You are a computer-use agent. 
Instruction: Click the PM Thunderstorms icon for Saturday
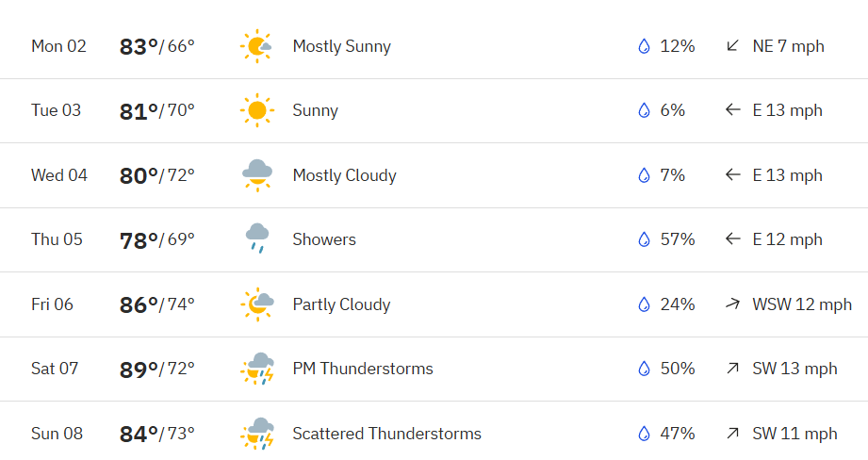[x=257, y=369]
